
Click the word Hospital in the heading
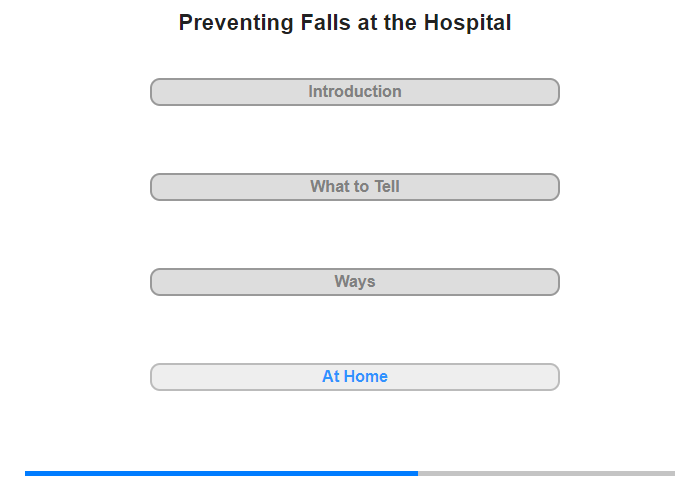click(467, 23)
